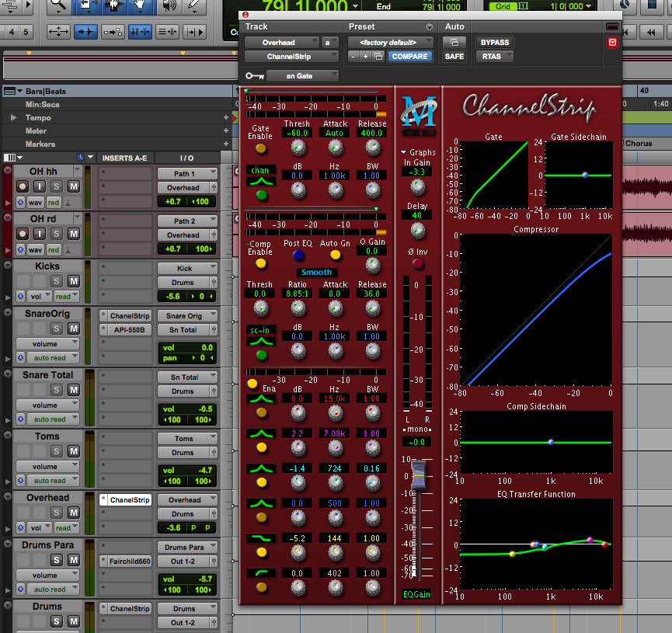Expand the Tempo ruler triangle
The width and height of the screenshot is (672, 633).
[14, 117]
